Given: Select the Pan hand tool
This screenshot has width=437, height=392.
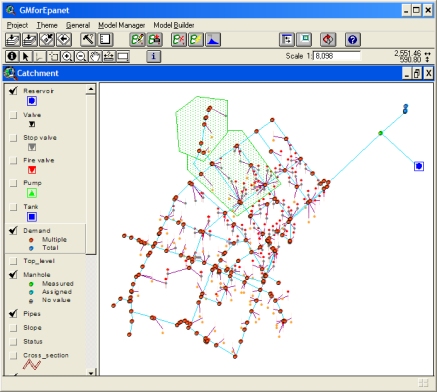Looking at the screenshot, I should [x=95, y=56].
